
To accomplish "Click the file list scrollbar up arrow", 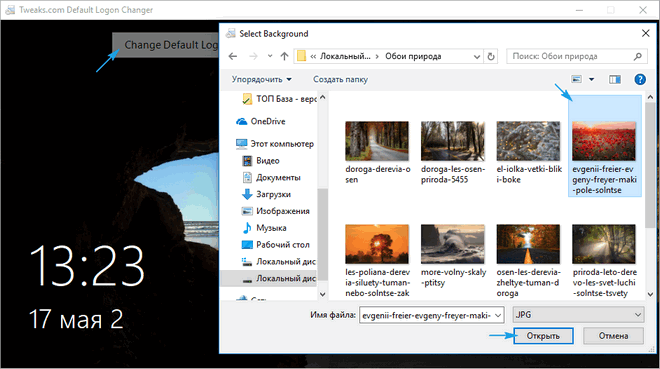I will 650,97.
